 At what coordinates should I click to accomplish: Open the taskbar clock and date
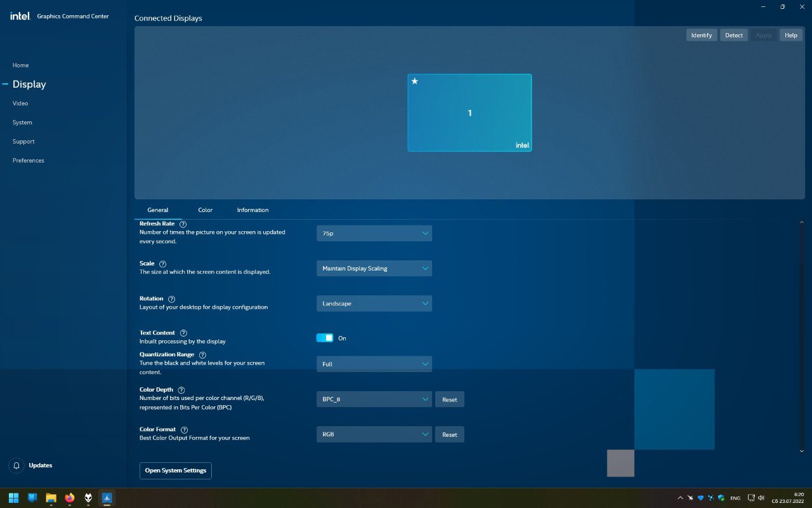tap(787, 498)
